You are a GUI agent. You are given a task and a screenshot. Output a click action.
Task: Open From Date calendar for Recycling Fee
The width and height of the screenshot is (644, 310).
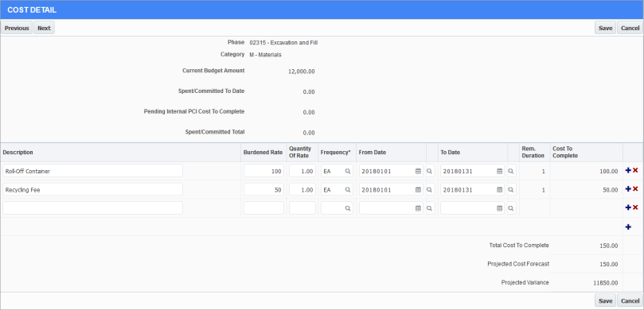(x=418, y=190)
